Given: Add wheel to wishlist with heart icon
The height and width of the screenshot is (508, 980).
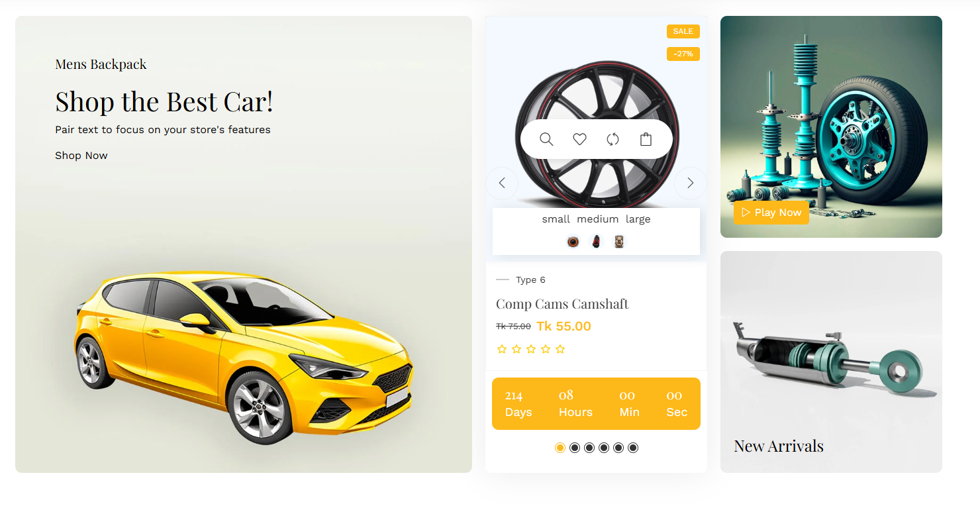Looking at the screenshot, I should 579,139.
